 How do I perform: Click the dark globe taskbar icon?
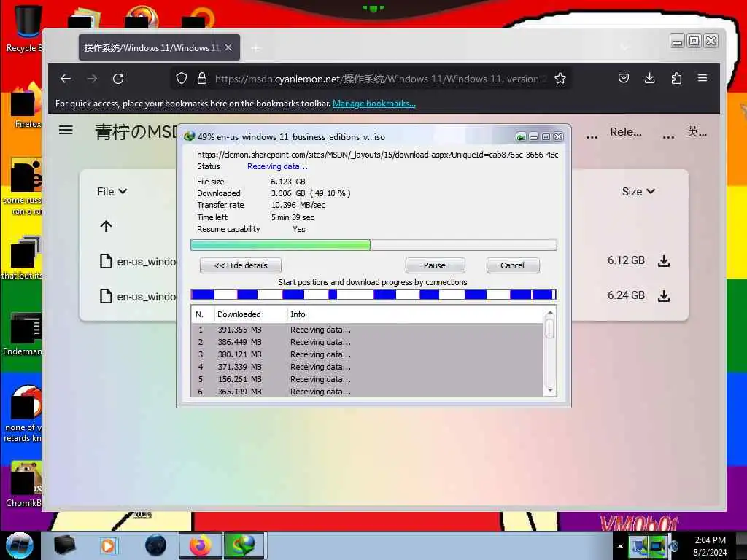coord(156,545)
